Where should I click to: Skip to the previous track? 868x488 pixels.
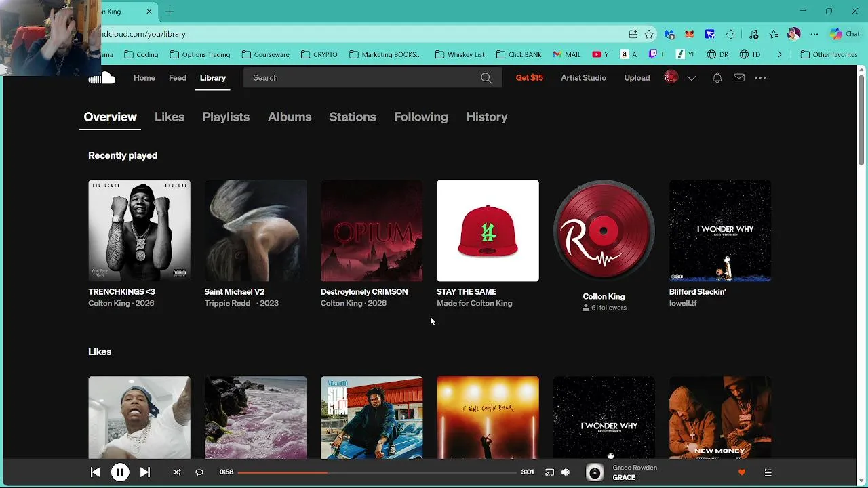[x=95, y=472]
